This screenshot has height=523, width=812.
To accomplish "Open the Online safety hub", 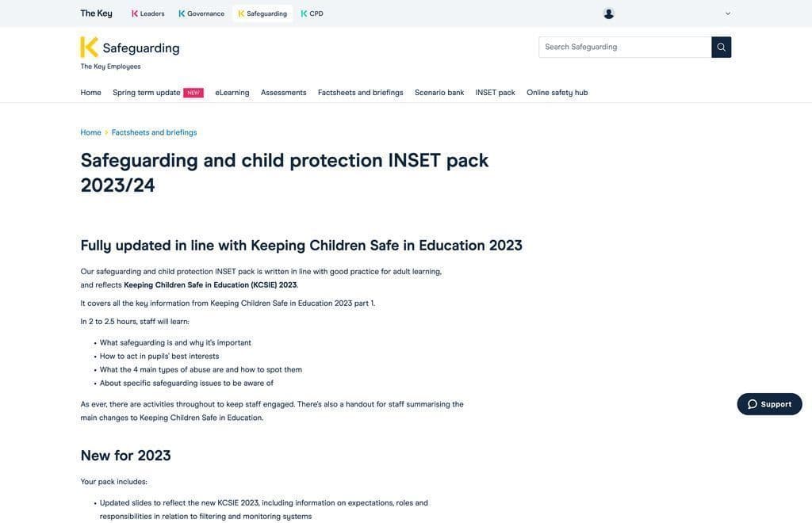I will click(557, 93).
